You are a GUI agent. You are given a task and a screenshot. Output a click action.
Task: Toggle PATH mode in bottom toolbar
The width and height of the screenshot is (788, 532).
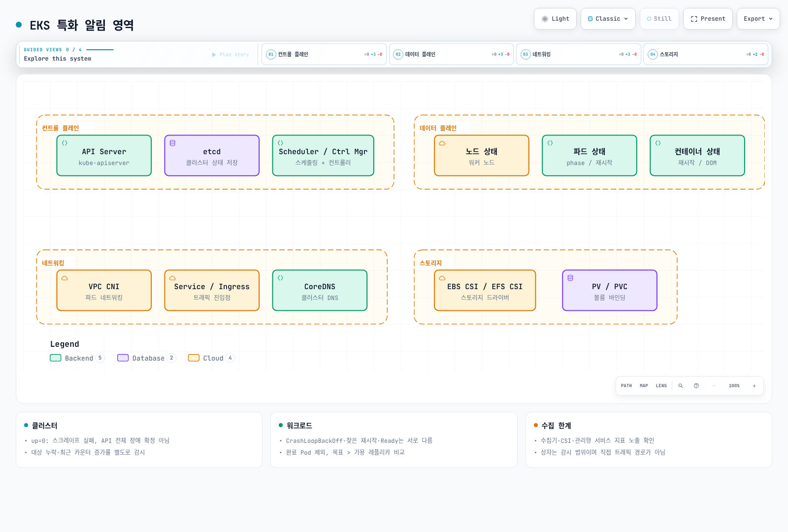(626, 386)
